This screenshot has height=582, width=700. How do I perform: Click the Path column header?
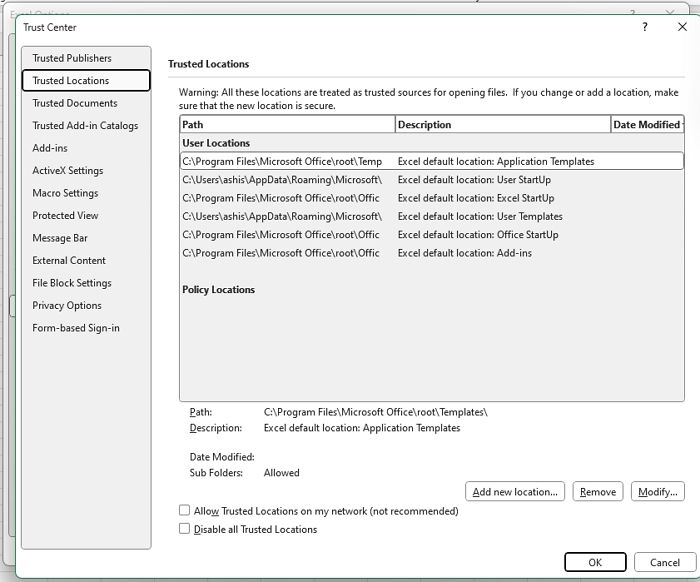[x=288, y=125]
